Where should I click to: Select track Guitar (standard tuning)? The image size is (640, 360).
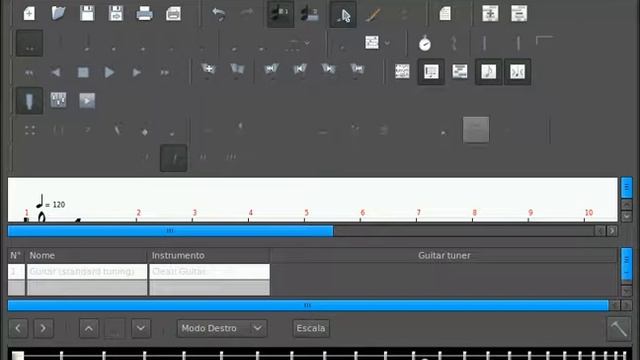pos(87,271)
